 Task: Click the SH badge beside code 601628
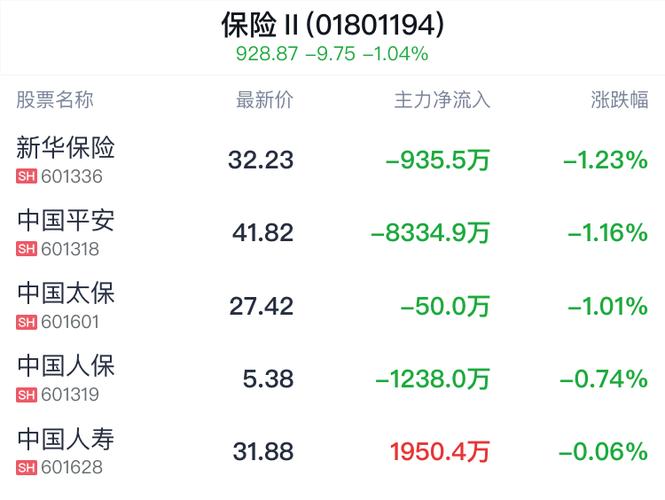[x=26, y=467]
